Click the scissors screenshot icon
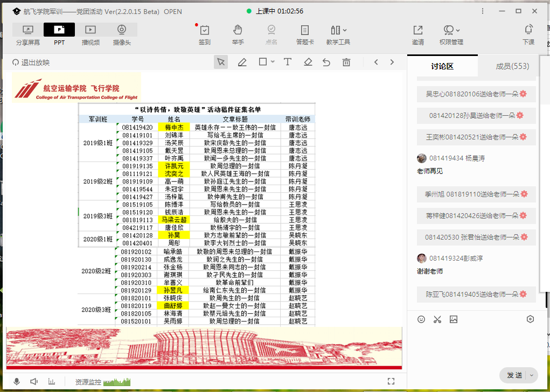The width and height of the screenshot is (550, 392). (437, 319)
